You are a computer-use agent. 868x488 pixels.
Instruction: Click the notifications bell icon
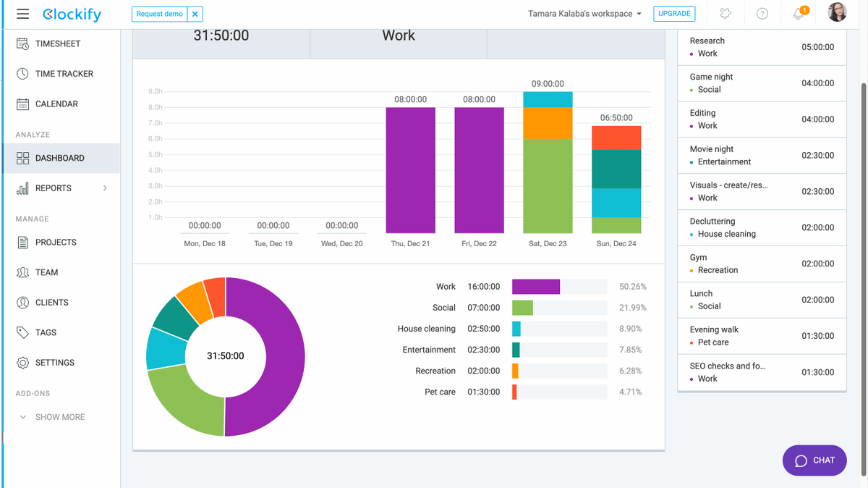[x=799, y=14]
